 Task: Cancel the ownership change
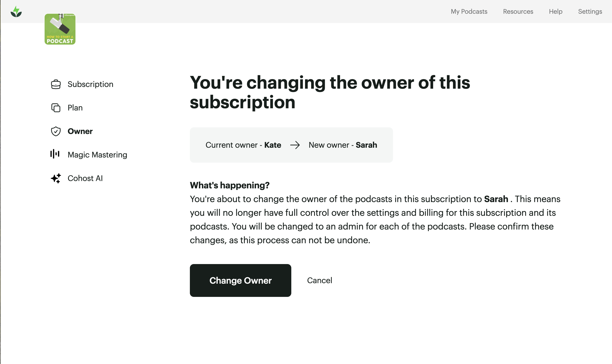319,280
